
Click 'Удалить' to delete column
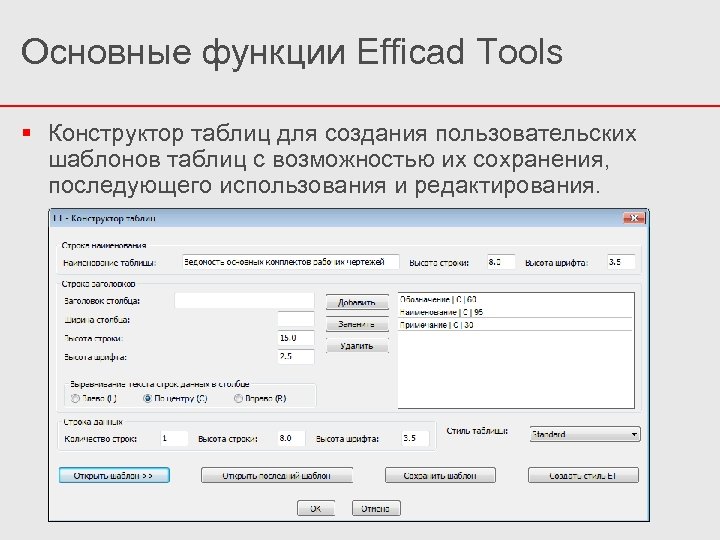357,346
